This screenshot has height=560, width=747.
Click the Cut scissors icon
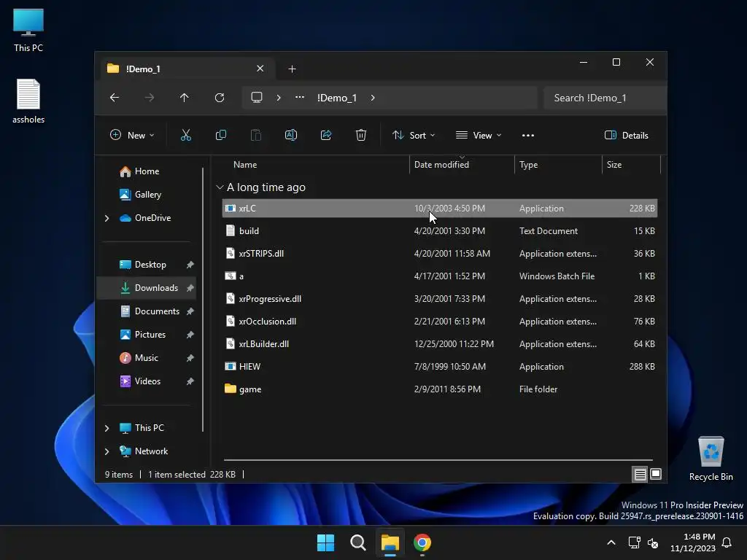pyautogui.click(x=186, y=135)
